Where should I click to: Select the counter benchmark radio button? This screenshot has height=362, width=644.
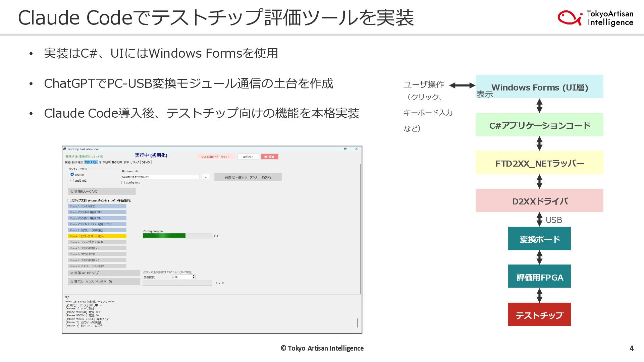pyautogui.click(x=72, y=174)
